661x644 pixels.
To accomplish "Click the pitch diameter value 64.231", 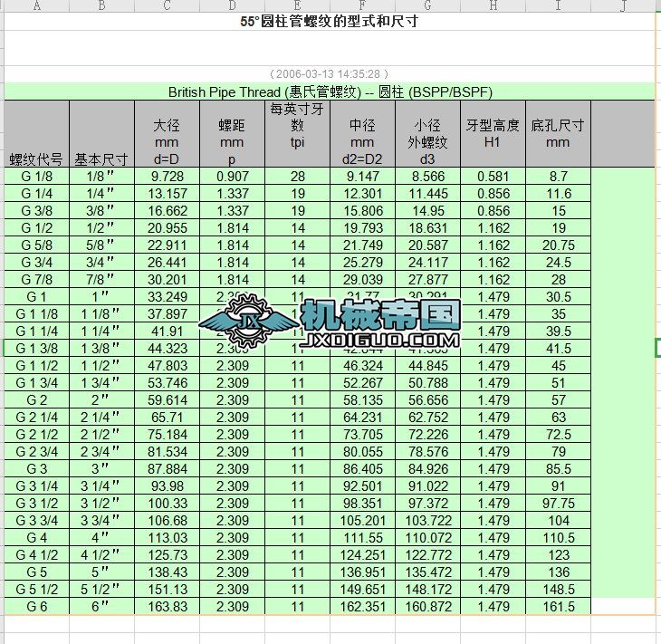I will 362,417.
